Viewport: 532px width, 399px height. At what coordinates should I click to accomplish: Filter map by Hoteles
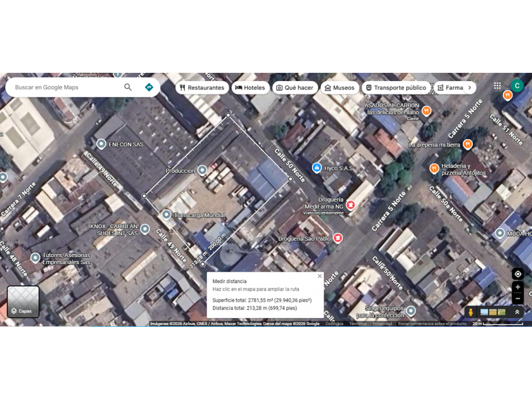coord(250,87)
